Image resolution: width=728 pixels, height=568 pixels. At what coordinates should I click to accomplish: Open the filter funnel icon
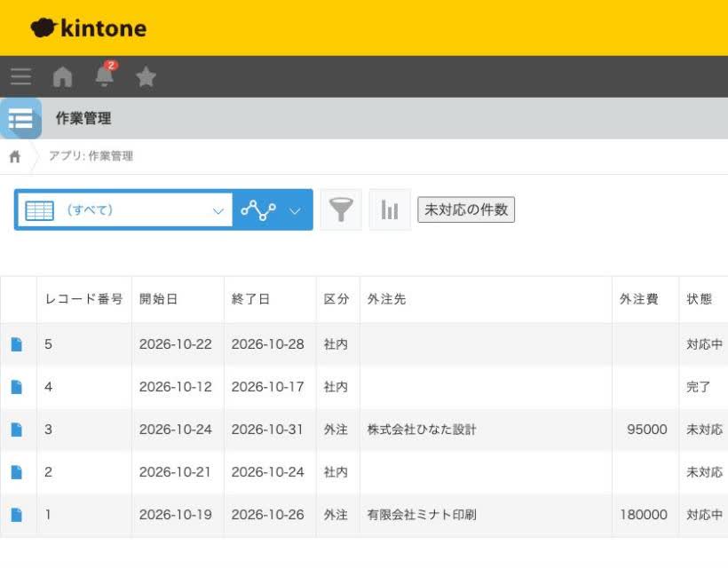pos(341,209)
